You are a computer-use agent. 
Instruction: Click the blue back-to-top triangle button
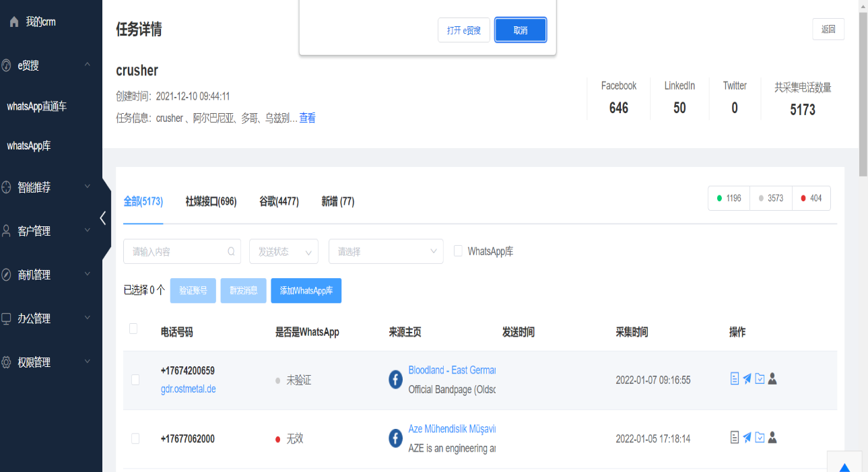(x=844, y=467)
